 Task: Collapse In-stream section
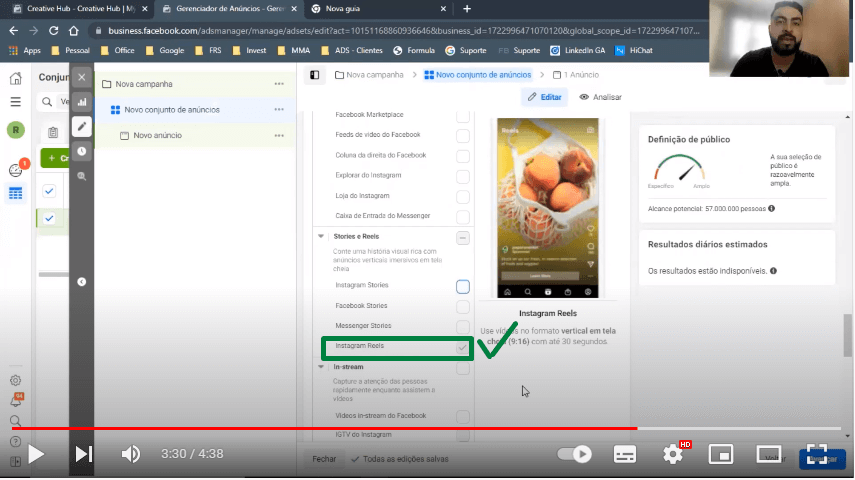[x=321, y=367]
